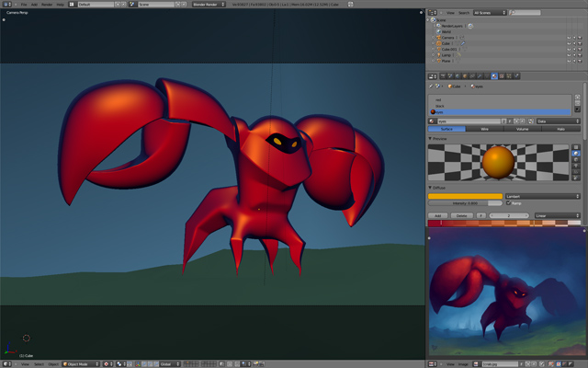Open the Lambert diffuse shader dropdown
Viewport: 588px width, 368px height.
click(542, 196)
